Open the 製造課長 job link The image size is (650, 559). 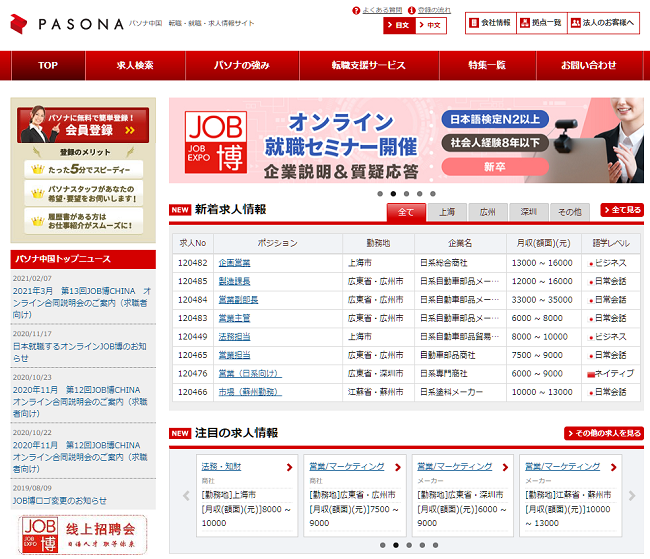click(x=235, y=281)
